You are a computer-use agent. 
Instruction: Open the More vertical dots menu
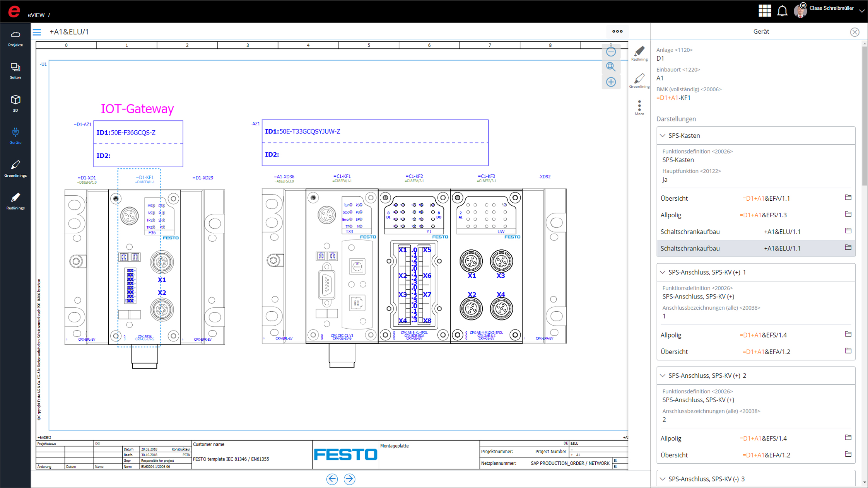tap(639, 107)
